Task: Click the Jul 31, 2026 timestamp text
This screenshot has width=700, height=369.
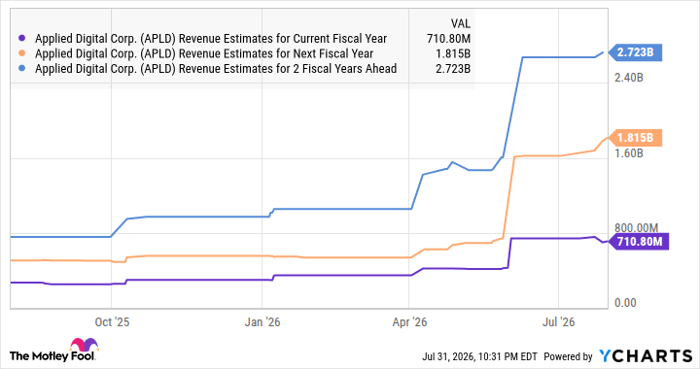Action: pos(479,357)
